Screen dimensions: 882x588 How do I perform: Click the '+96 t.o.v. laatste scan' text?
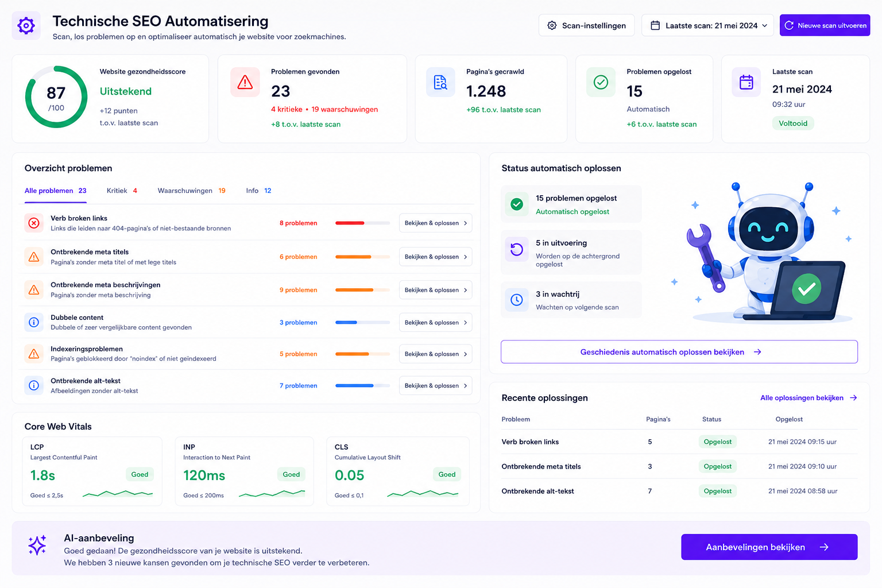click(x=504, y=110)
